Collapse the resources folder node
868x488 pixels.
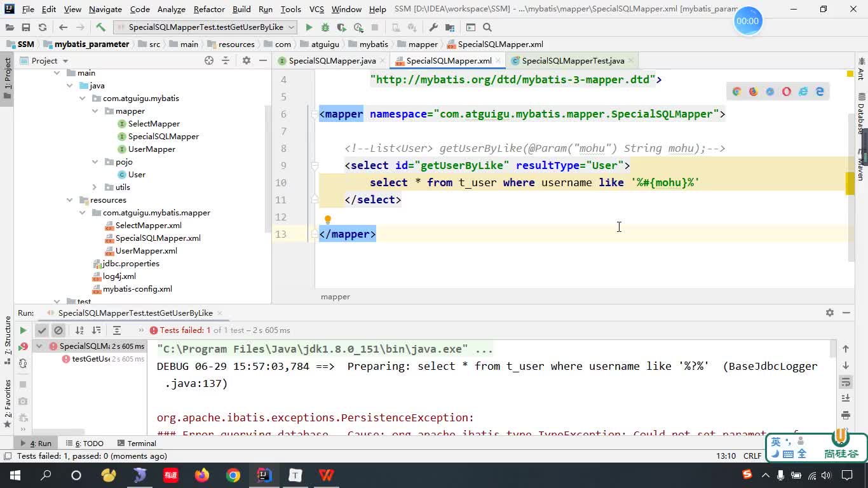69,200
